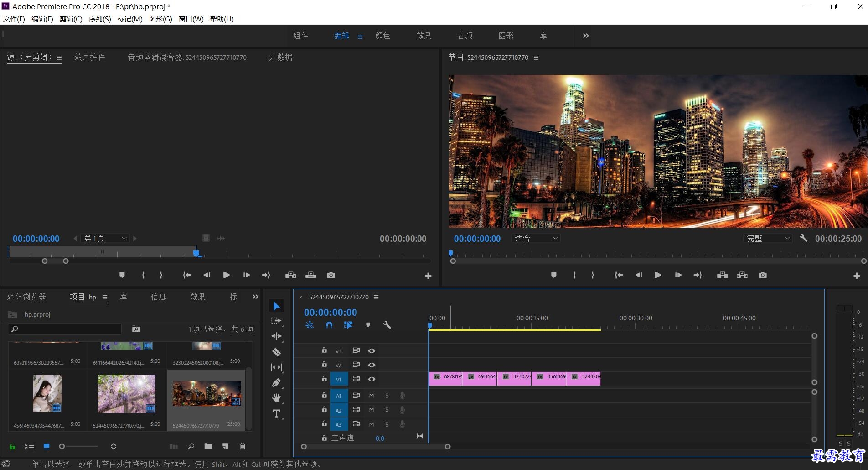
Task: Click timeline wrench display settings icon
Action: pos(387,325)
